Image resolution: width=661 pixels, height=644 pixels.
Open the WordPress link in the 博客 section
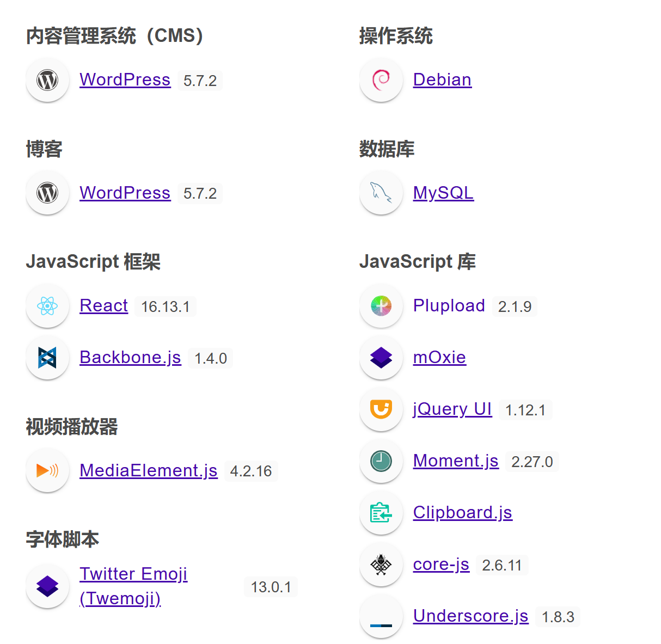point(125,193)
